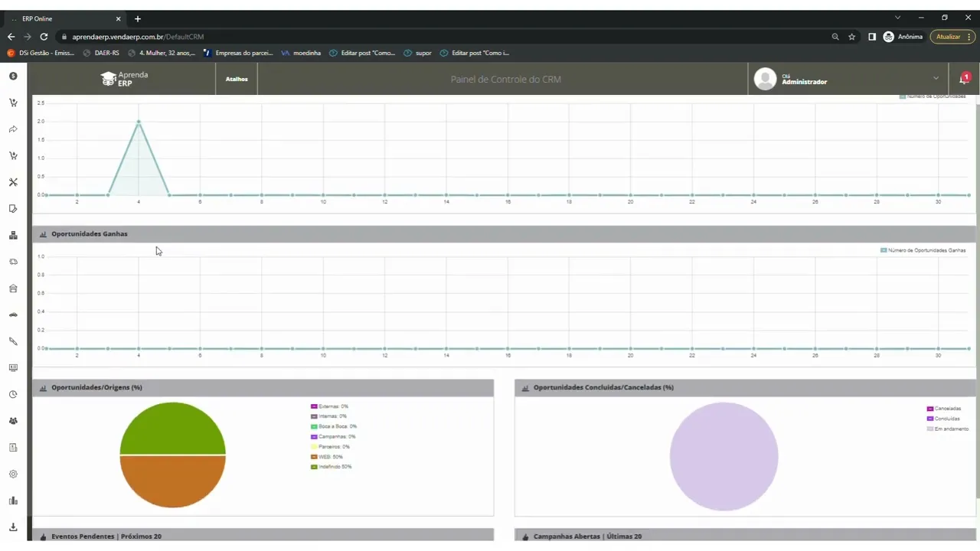Click the Aprenda ERP logo link
The height and width of the screenshot is (551, 980).
[x=124, y=79]
